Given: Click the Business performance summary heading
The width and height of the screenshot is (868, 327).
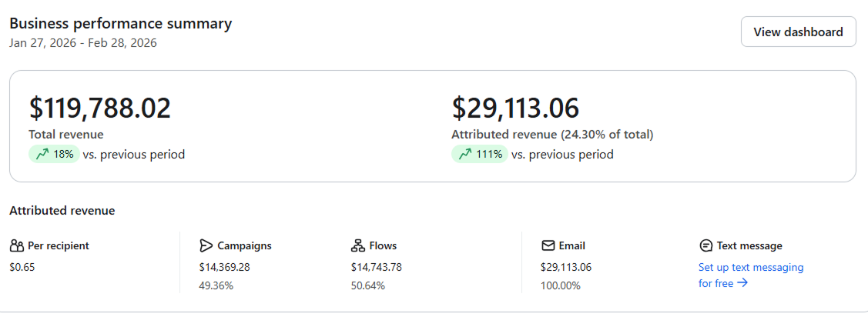Looking at the screenshot, I should pos(121,23).
